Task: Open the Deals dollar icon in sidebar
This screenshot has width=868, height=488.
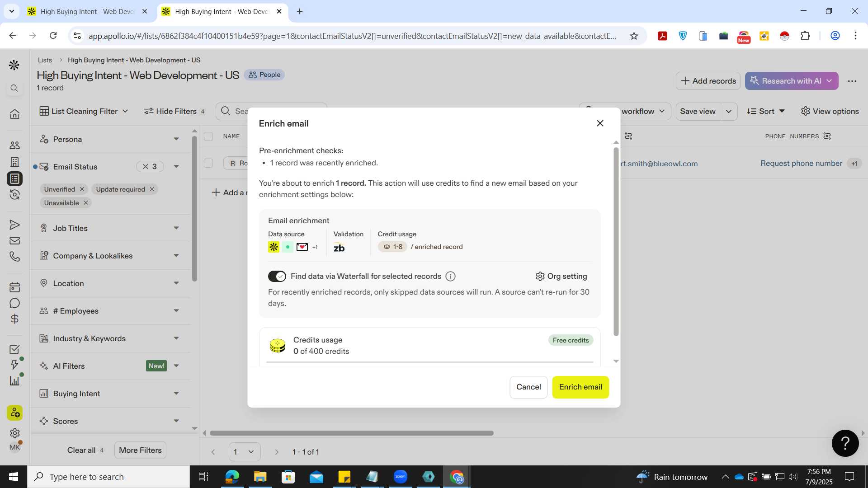Action: click(x=14, y=319)
